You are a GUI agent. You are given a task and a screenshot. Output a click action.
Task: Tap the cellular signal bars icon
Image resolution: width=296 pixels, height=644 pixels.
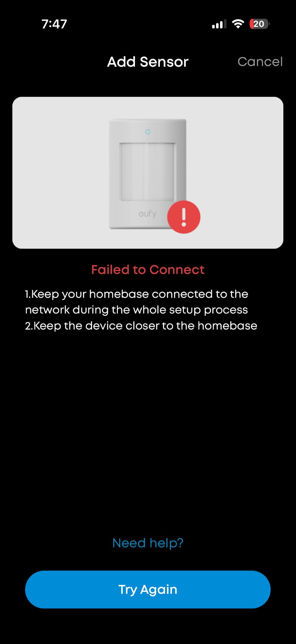click(x=219, y=24)
